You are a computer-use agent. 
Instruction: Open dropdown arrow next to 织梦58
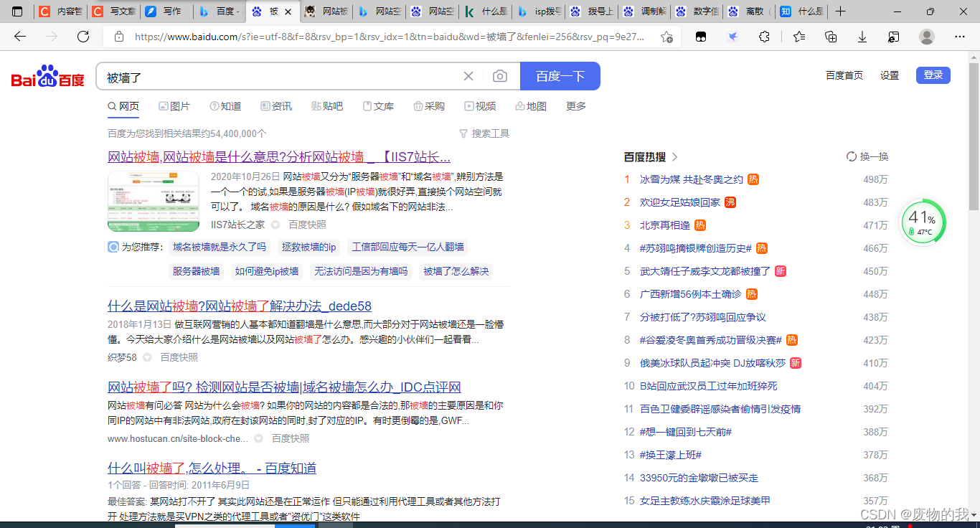click(x=146, y=357)
